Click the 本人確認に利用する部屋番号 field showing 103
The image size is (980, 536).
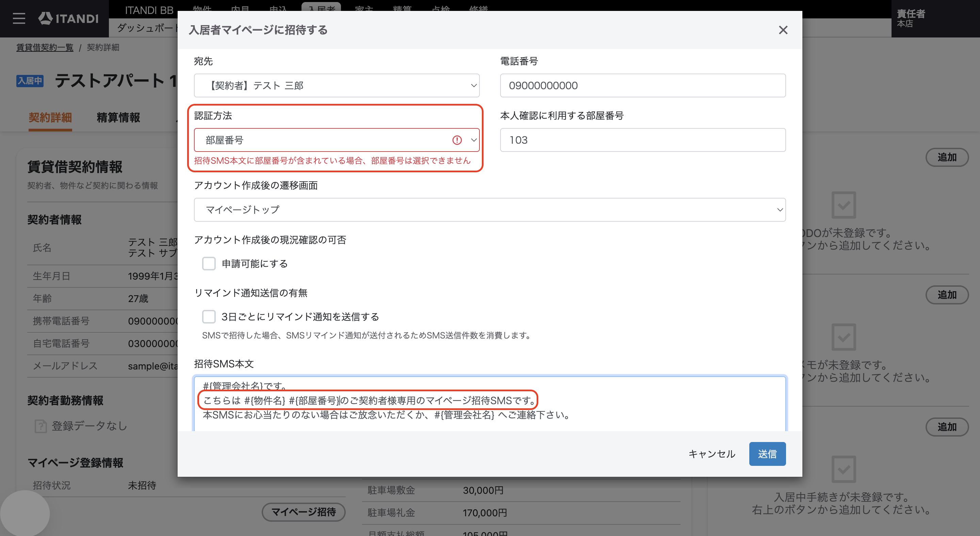click(x=642, y=140)
